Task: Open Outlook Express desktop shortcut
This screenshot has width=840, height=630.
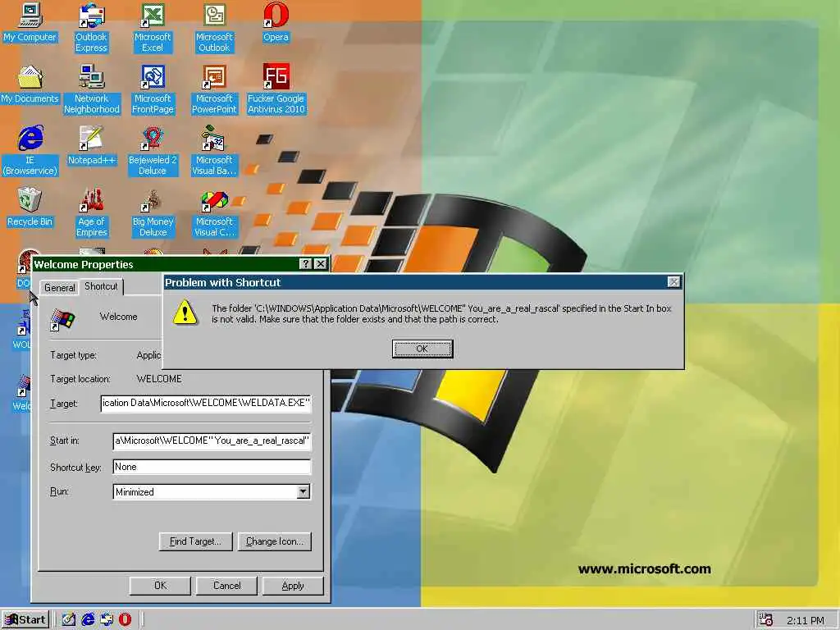Action: tap(91, 27)
